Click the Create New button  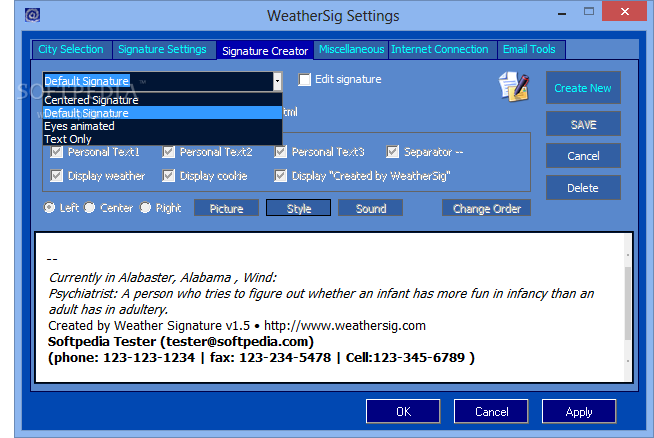tap(583, 88)
